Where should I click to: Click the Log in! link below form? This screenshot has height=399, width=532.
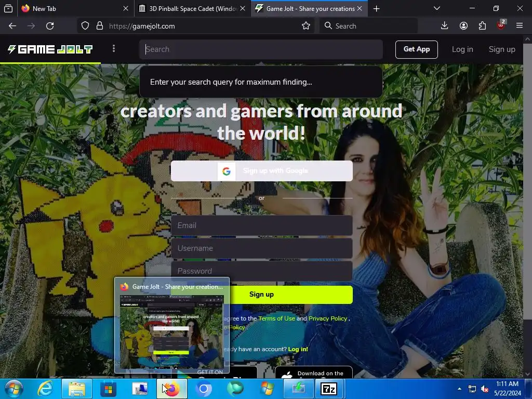click(x=298, y=349)
